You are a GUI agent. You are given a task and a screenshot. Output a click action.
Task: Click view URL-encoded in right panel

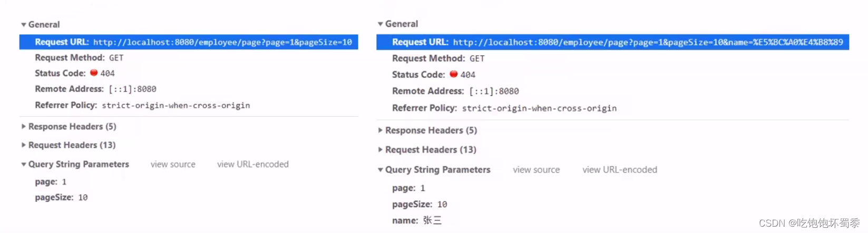point(620,170)
